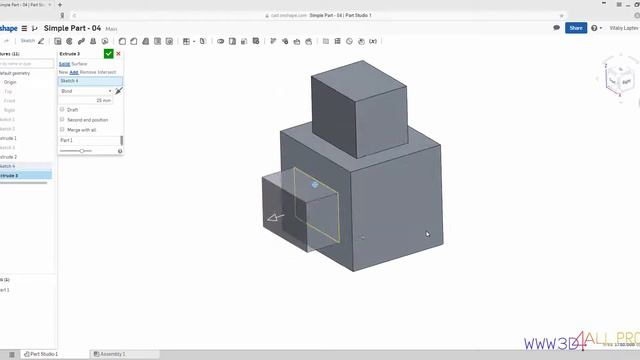Open the comments speech bubble icon
The height and width of the screenshot is (360, 640).
click(x=556, y=28)
